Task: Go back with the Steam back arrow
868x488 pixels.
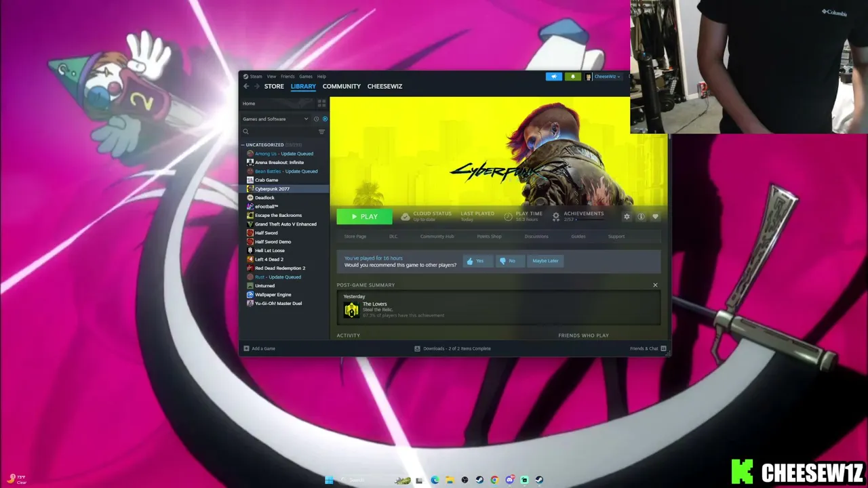Action: (x=246, y=86)
